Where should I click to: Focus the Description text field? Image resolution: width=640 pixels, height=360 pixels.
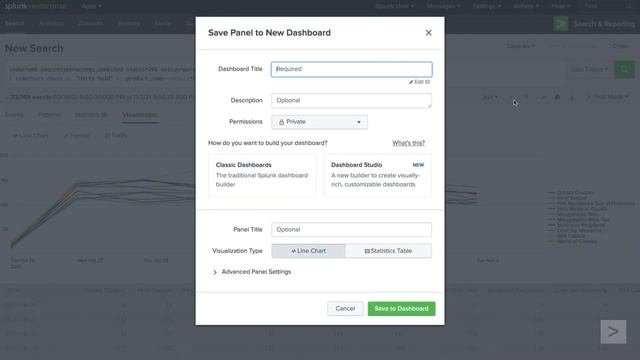click(351, 100)
